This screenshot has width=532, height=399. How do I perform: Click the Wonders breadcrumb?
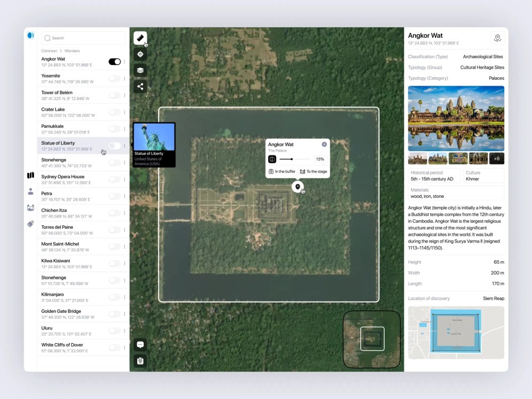(72, 51)
